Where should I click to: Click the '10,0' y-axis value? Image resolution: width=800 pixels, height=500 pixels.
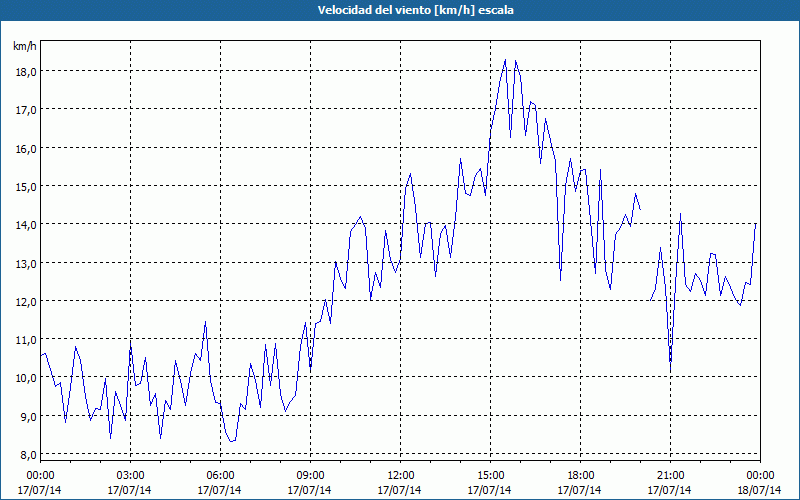pyautogui.click(x=26, y=378)
